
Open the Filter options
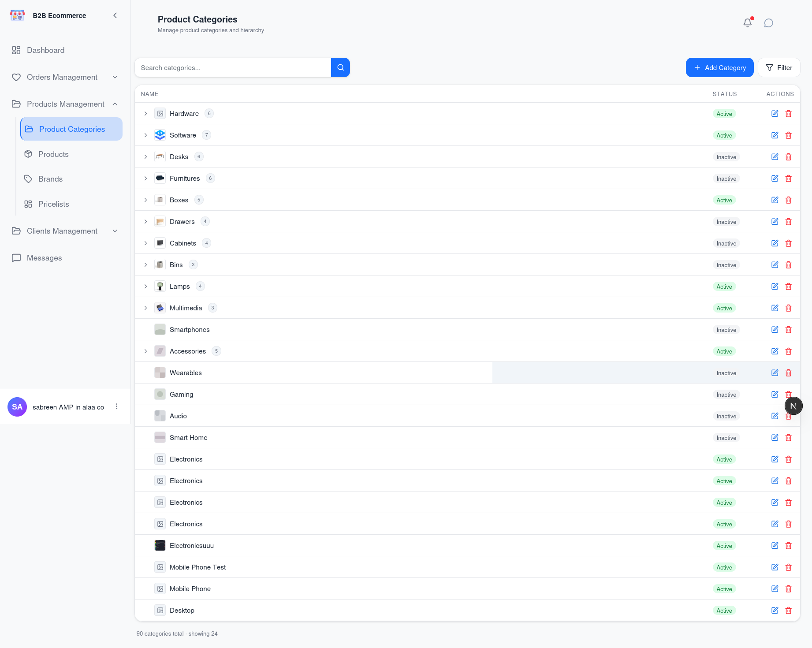(779, 67)
